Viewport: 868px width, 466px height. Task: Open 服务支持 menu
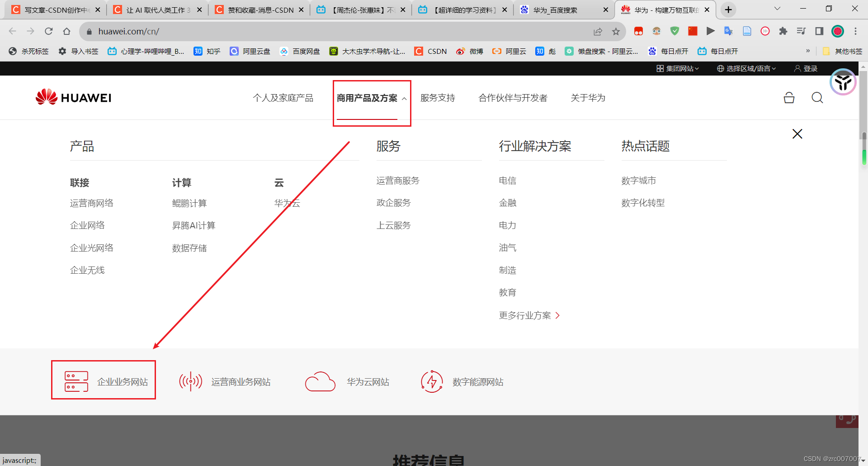tap(438, 98)
